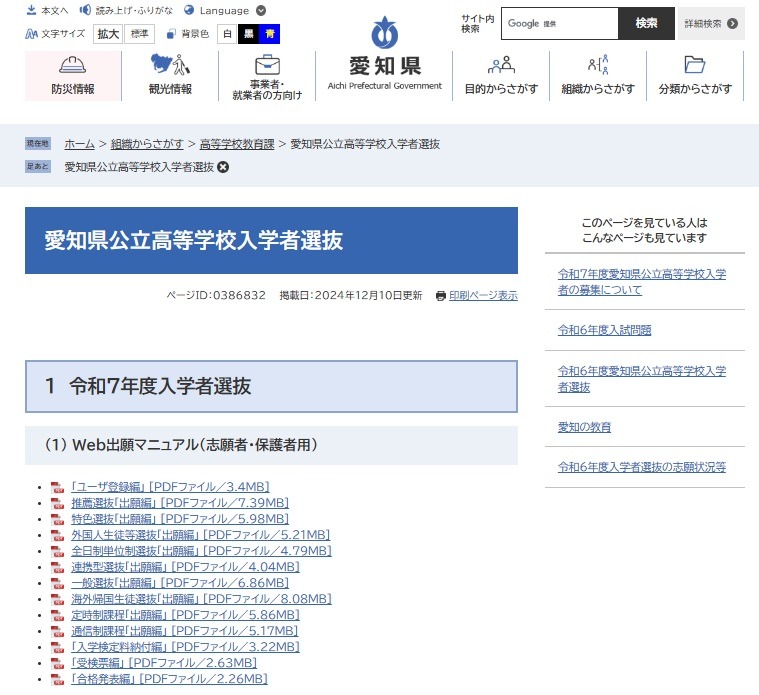Open 「合格発表編」 PDF link
Screen dimensions: 759x695
169,679
